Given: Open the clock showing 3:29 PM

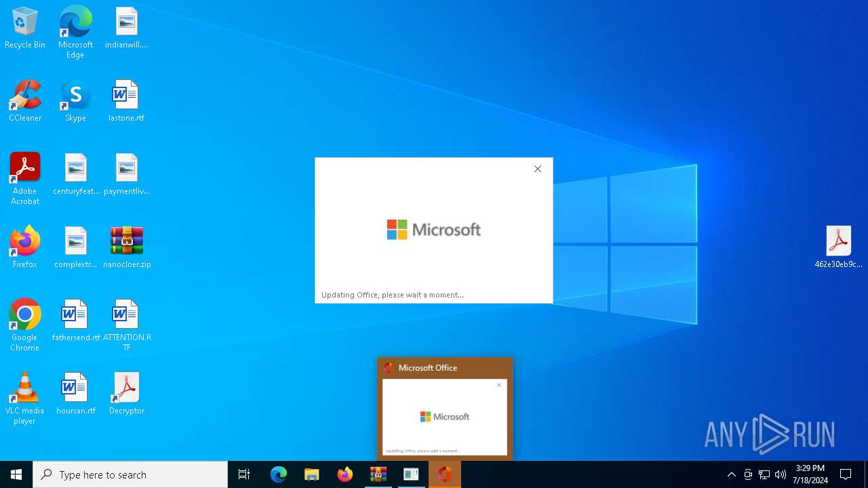Looking at the screenshot, I should pos(810,474).
